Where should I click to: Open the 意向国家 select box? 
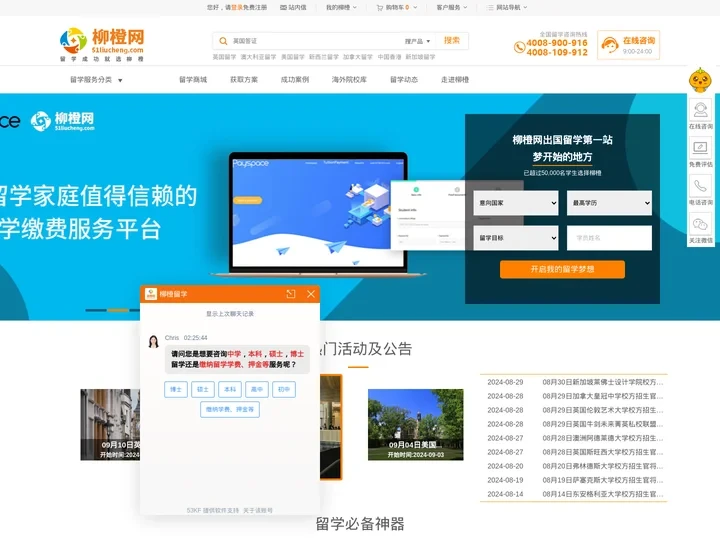516,203
